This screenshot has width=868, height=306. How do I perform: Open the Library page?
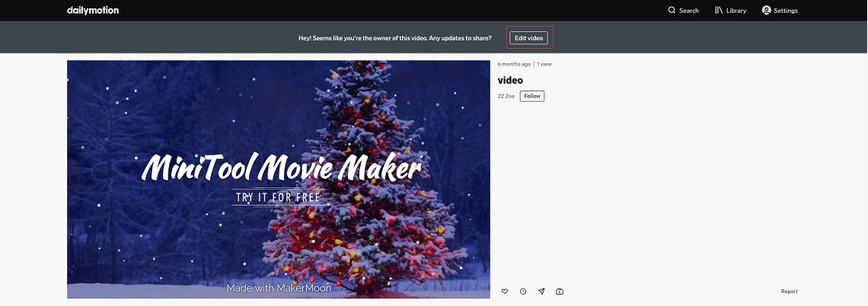(730, 11)
